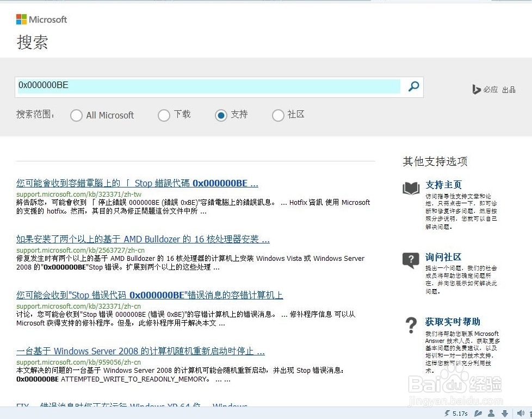Click the ATTEMPTED_WRITE_TO_READONLY_MEMORY snippet text
This screenshot has height=419, width=532.
135,379
